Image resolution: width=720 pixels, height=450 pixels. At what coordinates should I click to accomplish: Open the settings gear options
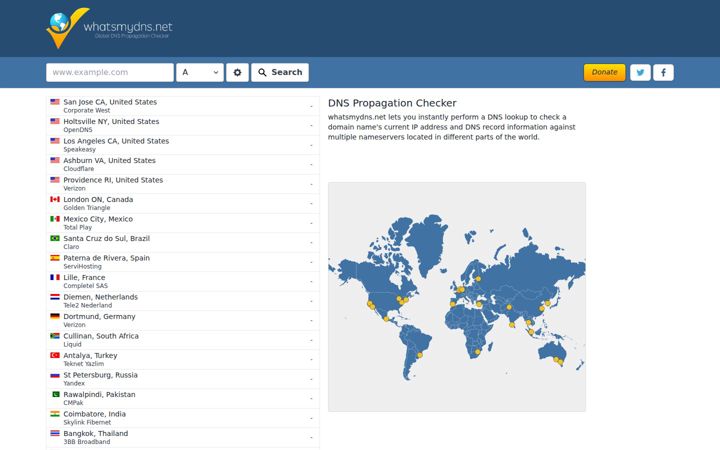point(237,73)
